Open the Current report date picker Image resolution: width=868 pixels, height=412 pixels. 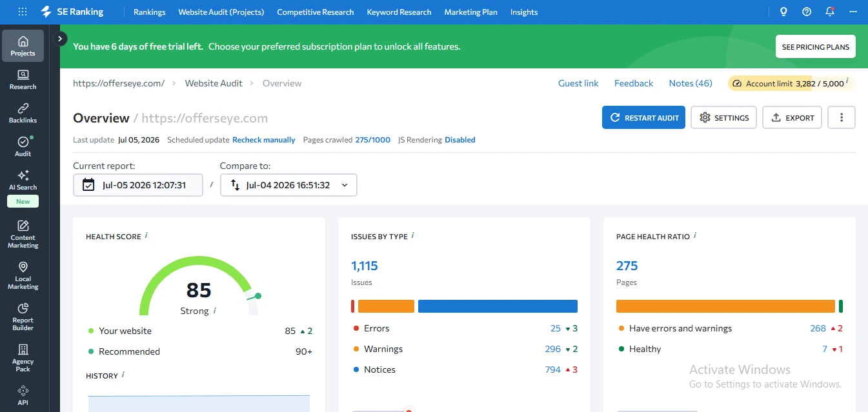coord(138,185)
